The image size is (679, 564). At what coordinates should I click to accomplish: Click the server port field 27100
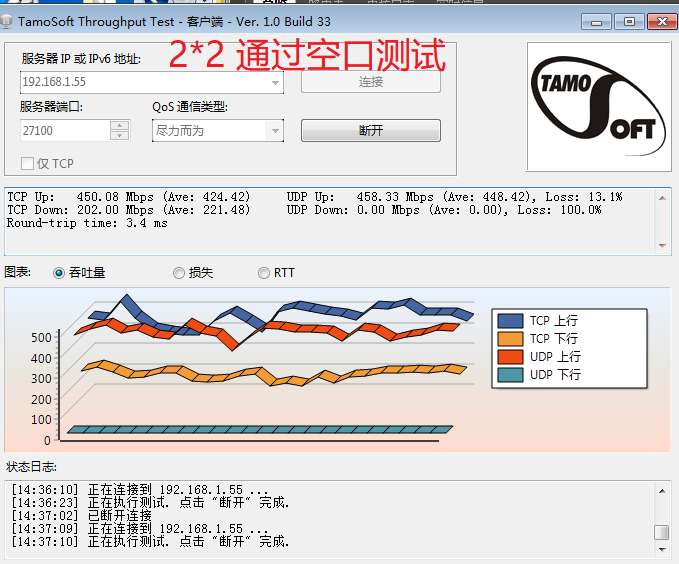[65, 130]
